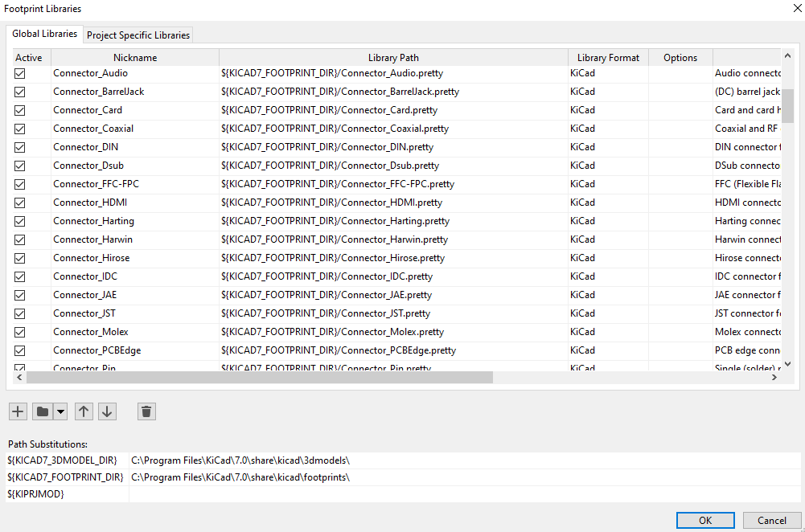The width and height of the screenshot is (805, 532).
Task: Select the Connector_HDMI nickname cell
Action: [135, 203]
